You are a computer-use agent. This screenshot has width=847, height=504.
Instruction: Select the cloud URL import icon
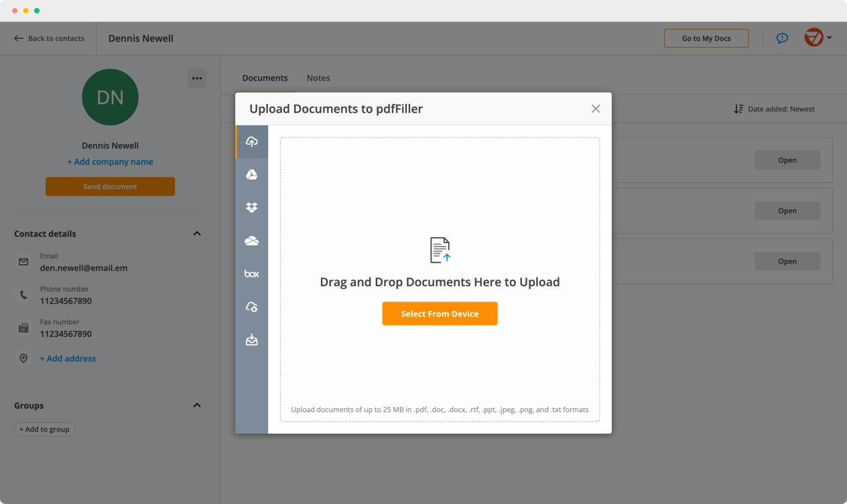pyautogui.click(x=252, y=307)
